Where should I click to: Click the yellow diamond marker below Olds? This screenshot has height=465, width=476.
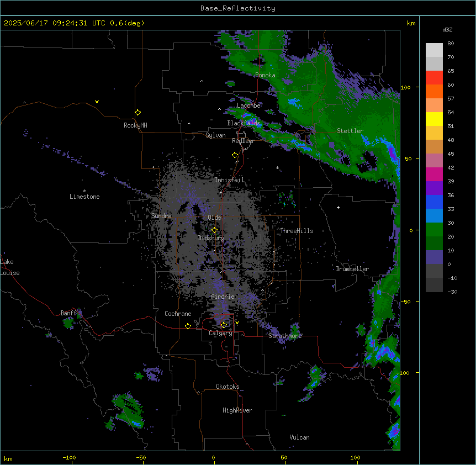click(x=214, y=230)
